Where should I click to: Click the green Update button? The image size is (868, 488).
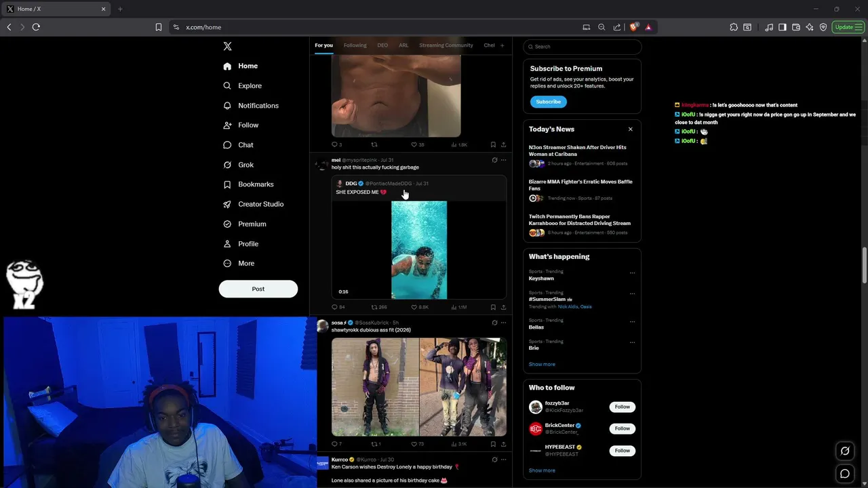click(x=848, y=27)
